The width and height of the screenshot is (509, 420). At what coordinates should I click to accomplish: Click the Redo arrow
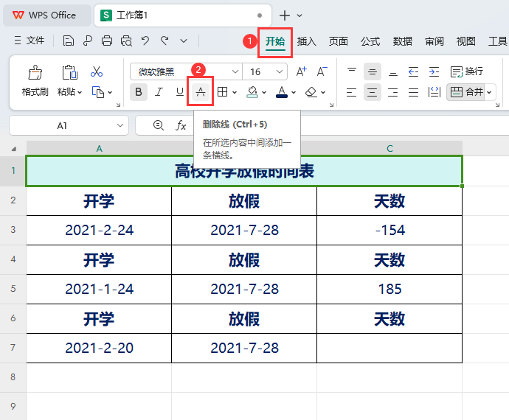click(165, 41)
